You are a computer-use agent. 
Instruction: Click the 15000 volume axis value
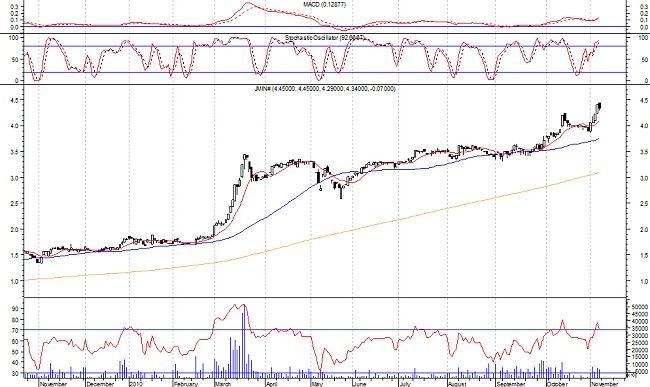639,357
